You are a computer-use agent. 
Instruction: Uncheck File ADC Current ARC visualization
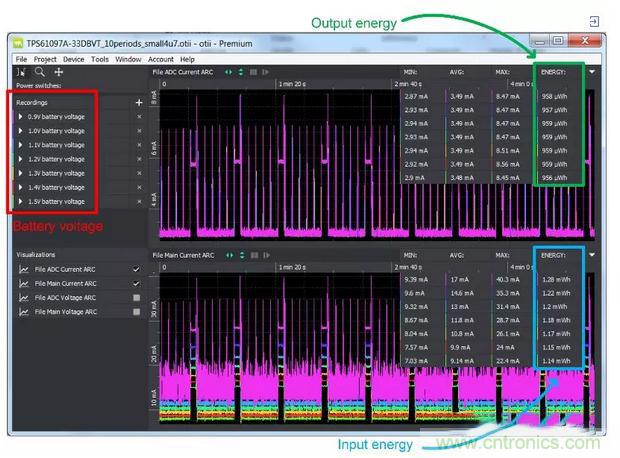136,269
